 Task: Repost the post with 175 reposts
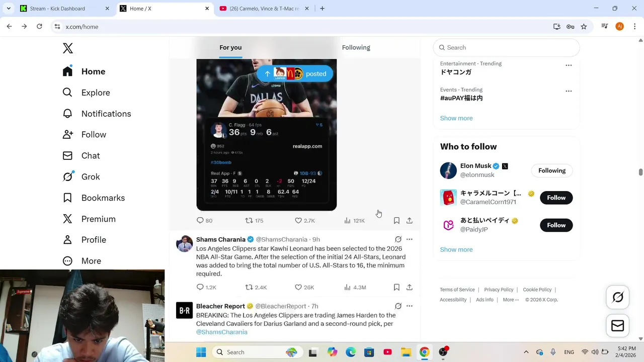(254, 220)
